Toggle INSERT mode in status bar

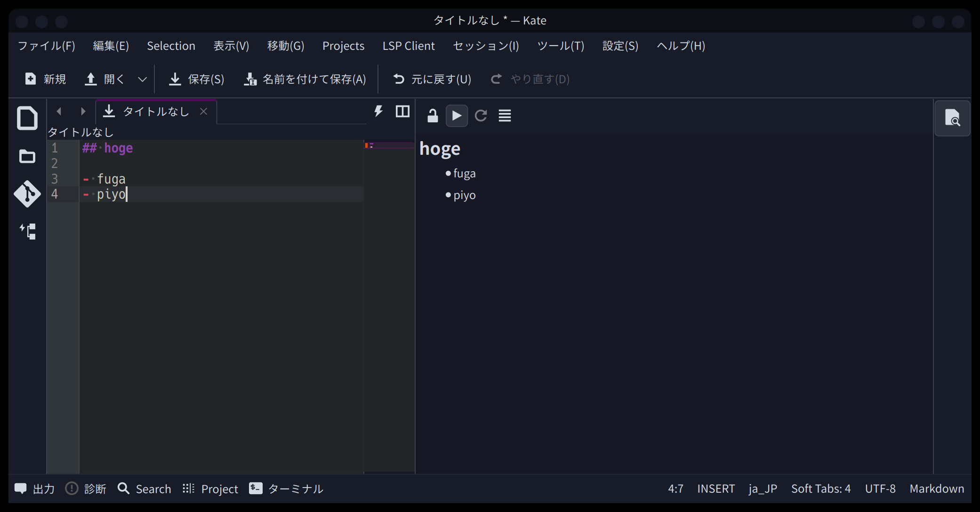pyautogui.click(x=715, y=489)
